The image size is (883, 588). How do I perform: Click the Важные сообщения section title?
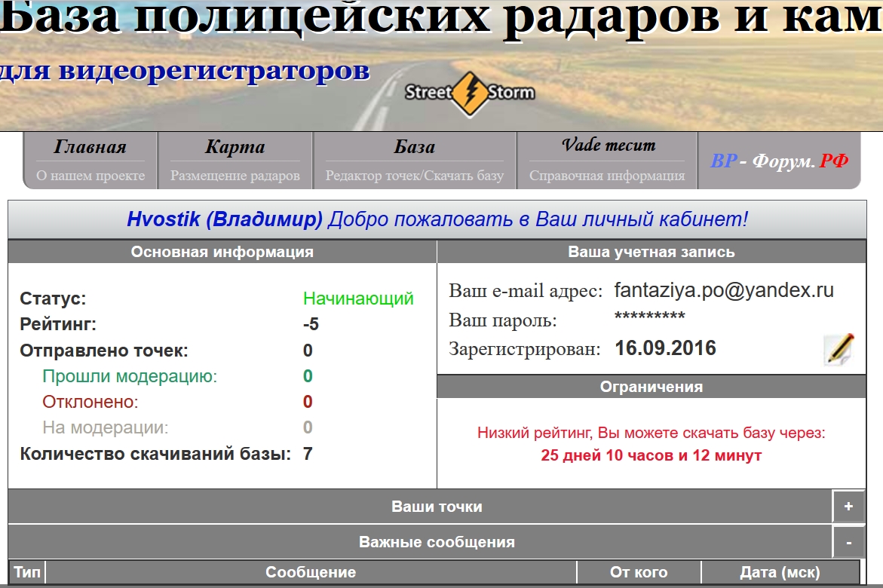click(437, 542)
